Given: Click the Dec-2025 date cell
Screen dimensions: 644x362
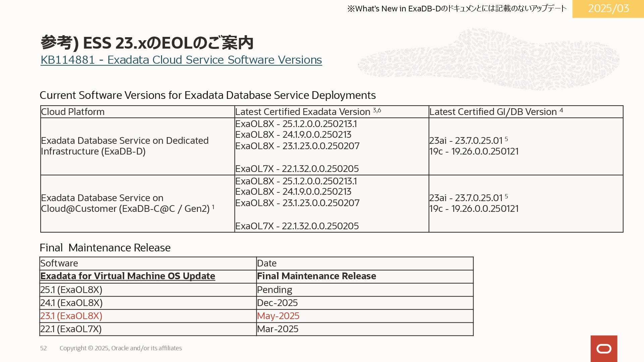Looking at the screenshot, I should [x=277, y=303].
